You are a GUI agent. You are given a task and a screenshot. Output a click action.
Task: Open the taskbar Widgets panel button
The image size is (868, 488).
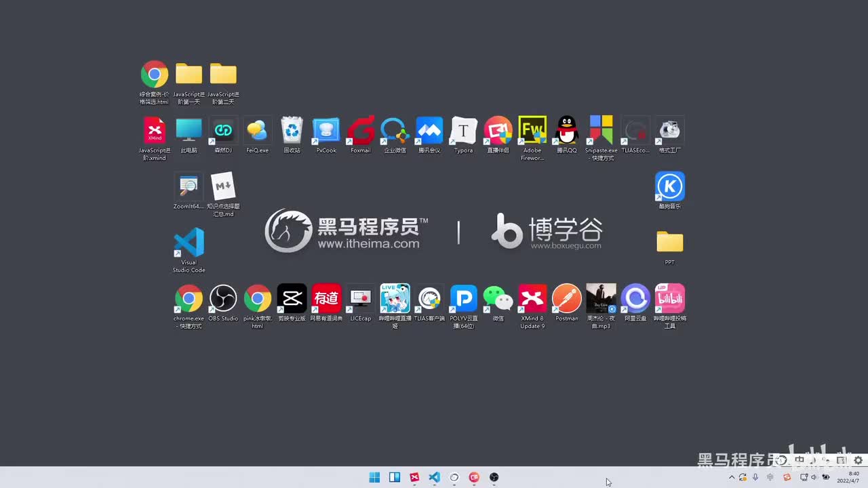[395, 477]
